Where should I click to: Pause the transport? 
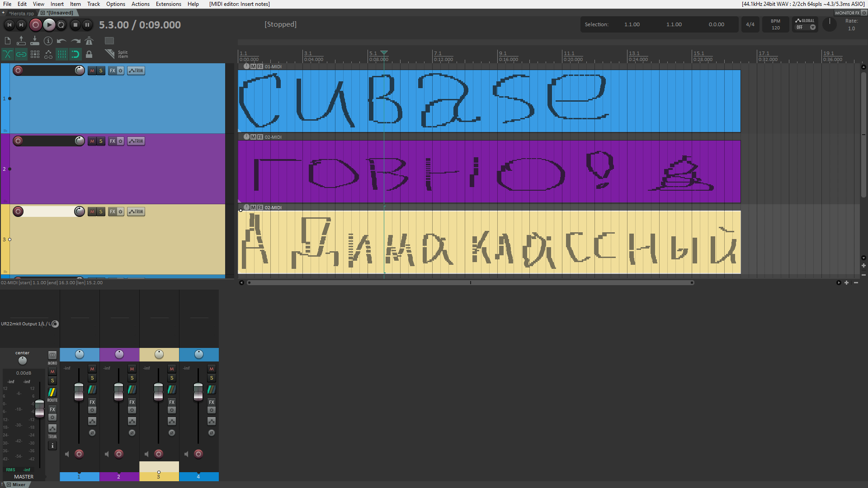(87, 25)
